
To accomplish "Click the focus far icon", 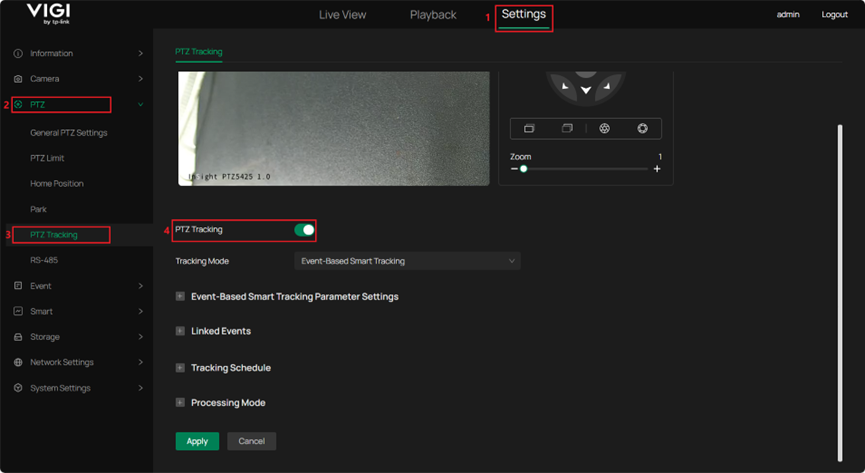I will (567, 129).
